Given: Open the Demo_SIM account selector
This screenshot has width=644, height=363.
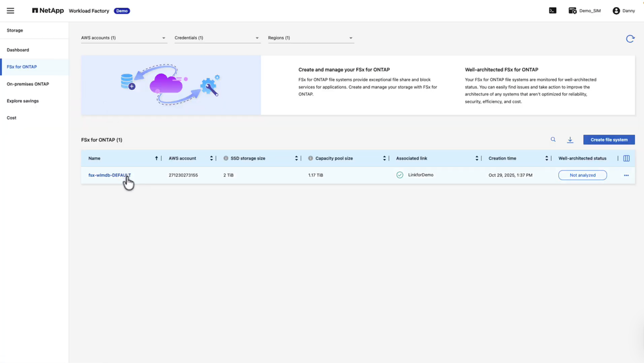Looking at the screenshot, I should tap(585, 11).
